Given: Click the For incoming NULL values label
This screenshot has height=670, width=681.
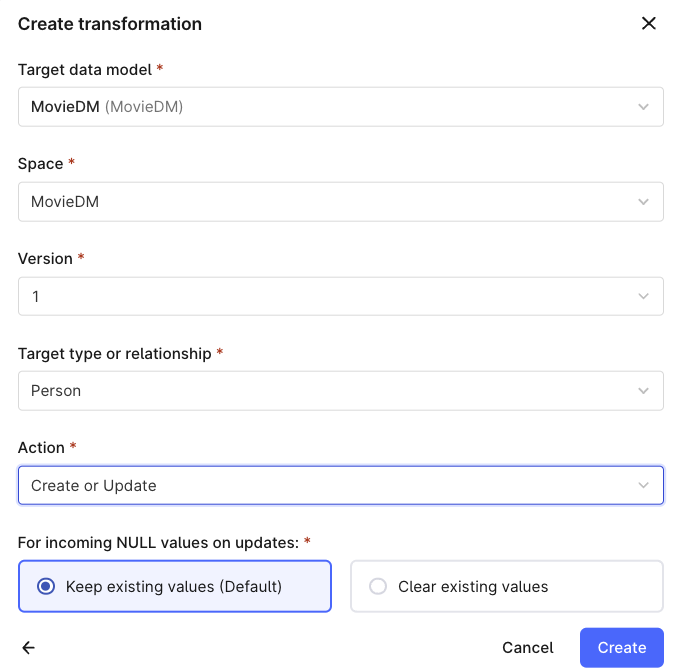Looking at the screenshot, I should (158, 543).
